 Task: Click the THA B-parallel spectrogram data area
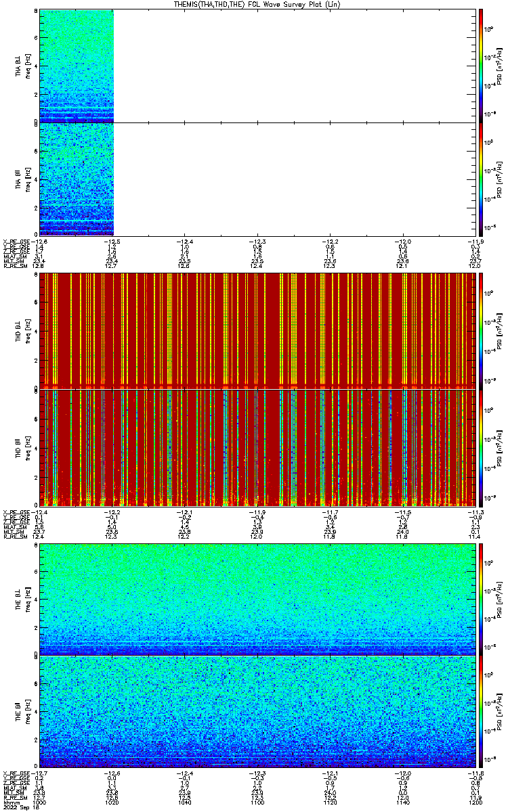coord(77,179)
